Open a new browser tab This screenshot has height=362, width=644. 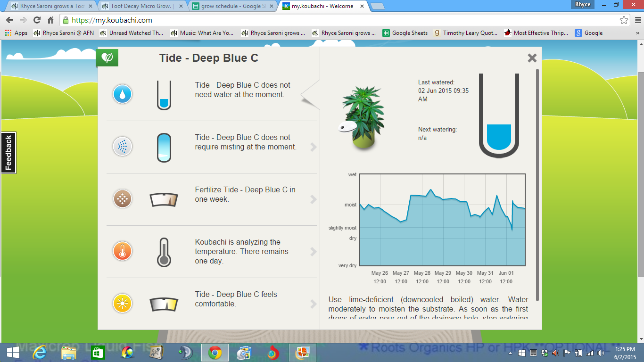click(x=378, y=6)
